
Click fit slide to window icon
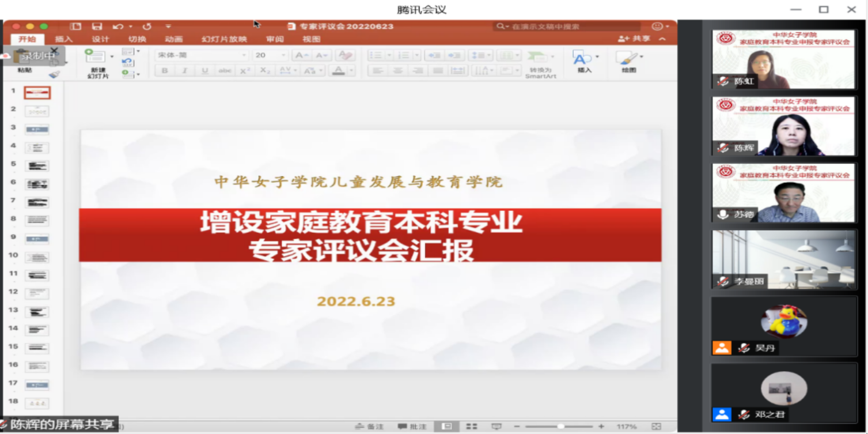pyautogui.click(x=656, y=427)
